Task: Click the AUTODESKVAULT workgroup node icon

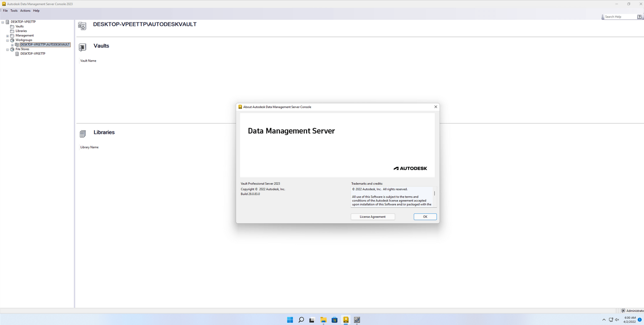Action: (17, 45)
